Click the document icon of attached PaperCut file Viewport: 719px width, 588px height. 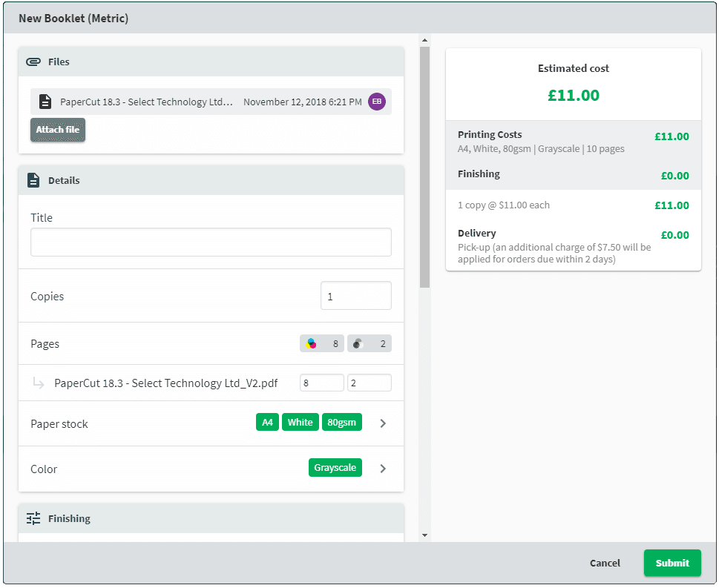pos(45,102)
